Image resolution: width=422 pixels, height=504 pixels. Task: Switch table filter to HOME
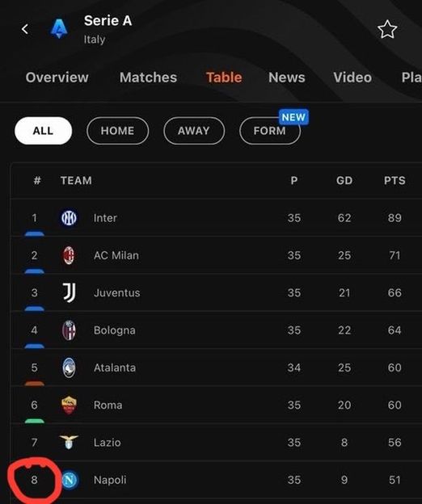click(117, 131)
